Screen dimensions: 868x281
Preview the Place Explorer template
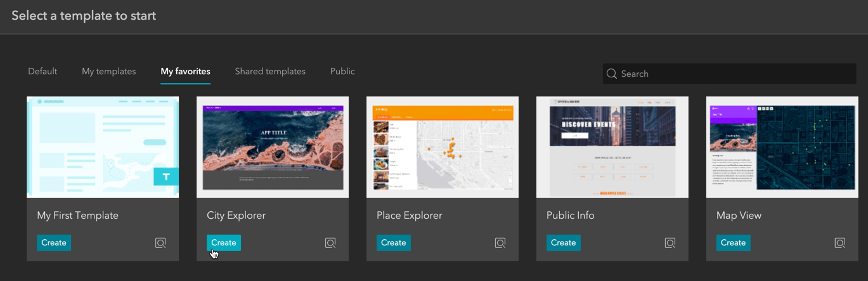click(500, 243)
